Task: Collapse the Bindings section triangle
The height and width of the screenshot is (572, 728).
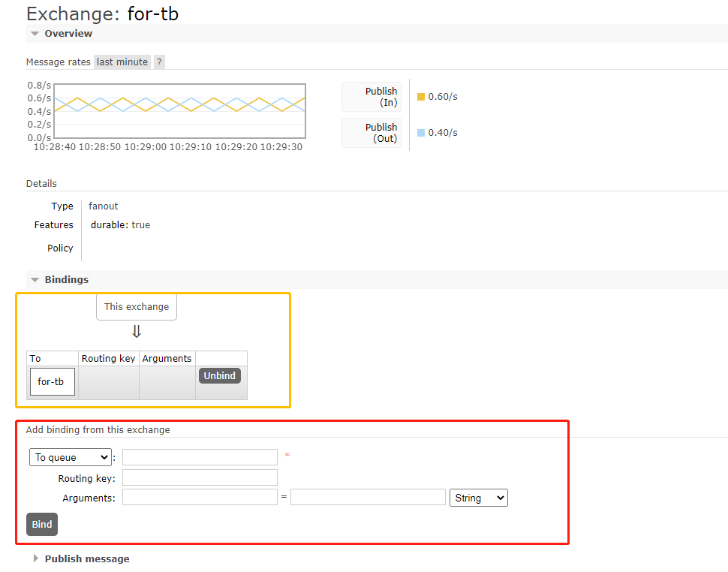Action: click(35, 279)
